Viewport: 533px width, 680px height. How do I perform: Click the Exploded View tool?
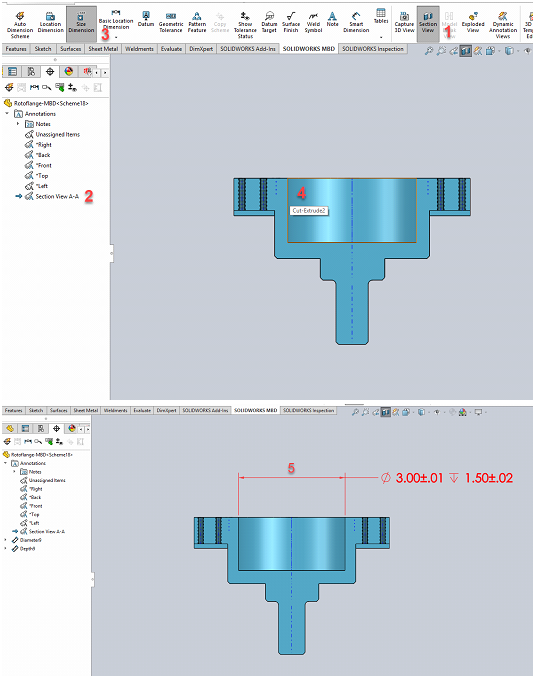[473, 23]
